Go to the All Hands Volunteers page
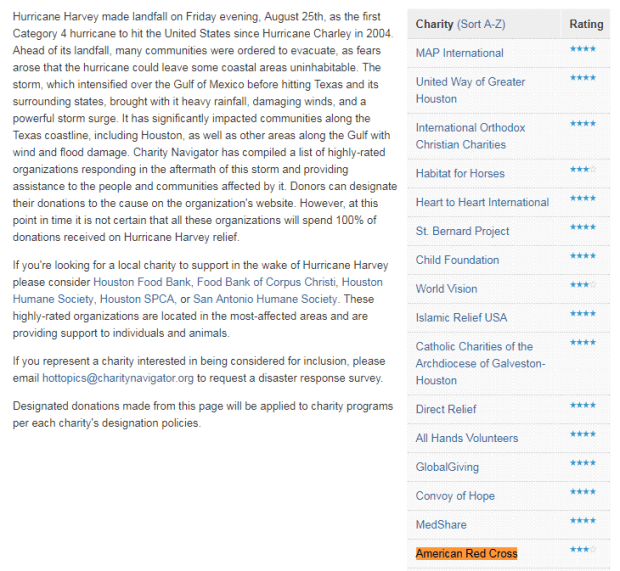Viewport: 620px width, 571px height. [x=467, y=438]
